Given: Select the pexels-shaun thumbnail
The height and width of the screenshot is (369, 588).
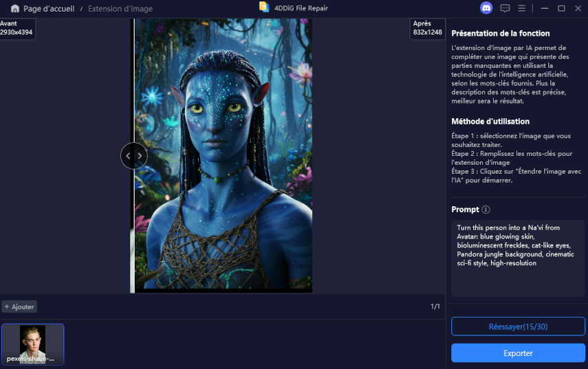Looking at the screenshot, I should tap(33, 344).
